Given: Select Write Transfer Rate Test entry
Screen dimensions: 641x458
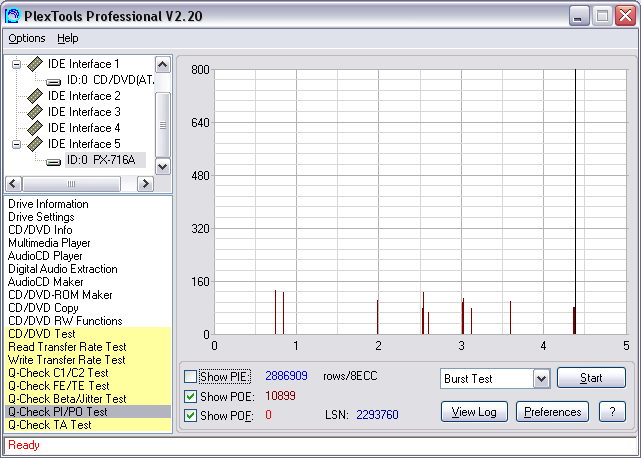Looking at the screenshot, I should click(88, 360).
